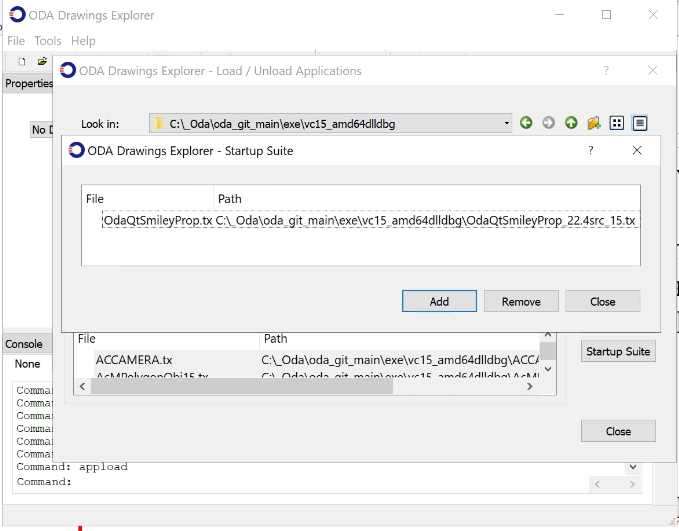Click the New file toolbar icon

(22, 62)
